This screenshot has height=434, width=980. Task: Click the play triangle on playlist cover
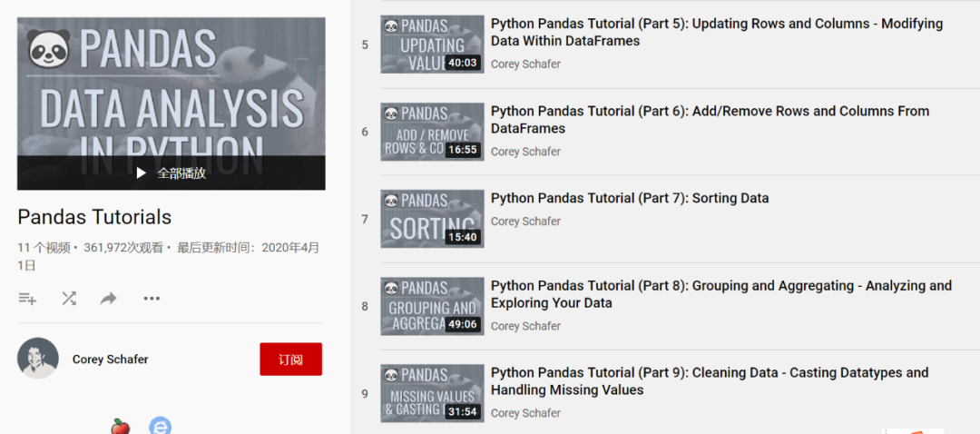pos(142,173)
